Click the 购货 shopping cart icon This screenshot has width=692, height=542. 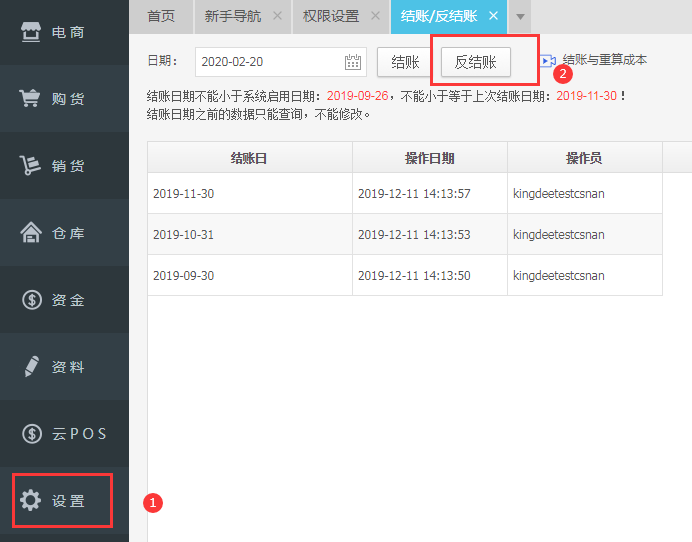(x=31, y=99)
